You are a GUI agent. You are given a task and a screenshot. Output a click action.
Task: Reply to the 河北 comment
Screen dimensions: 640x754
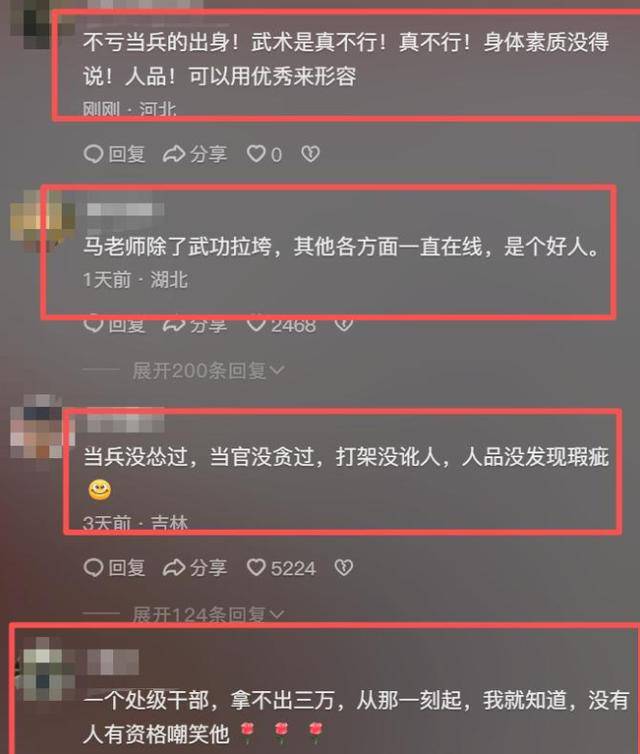point(114,154)
